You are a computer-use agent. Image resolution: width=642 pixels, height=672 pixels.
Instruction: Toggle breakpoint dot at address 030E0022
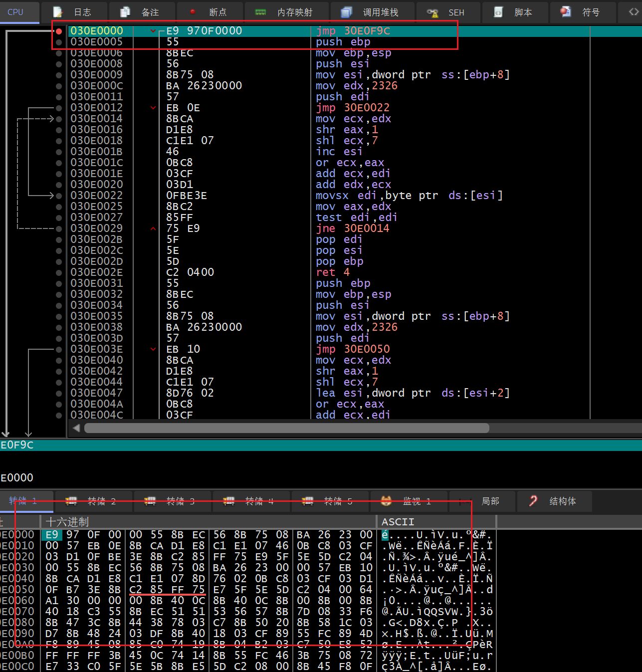click(x=59, y=196)
